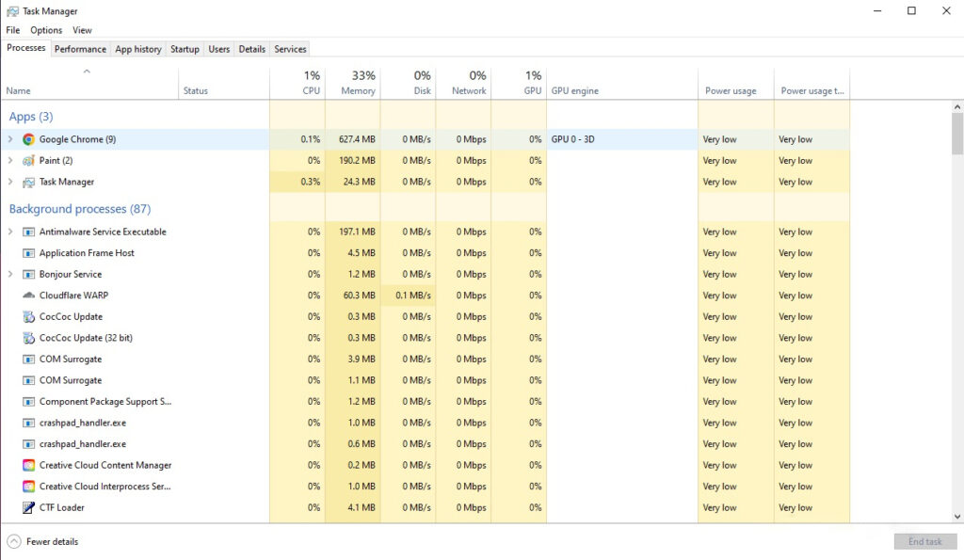Expand the Google Chrome process group
The height and width of the screenshot is (560, 964).
click(x=9, y=138)
